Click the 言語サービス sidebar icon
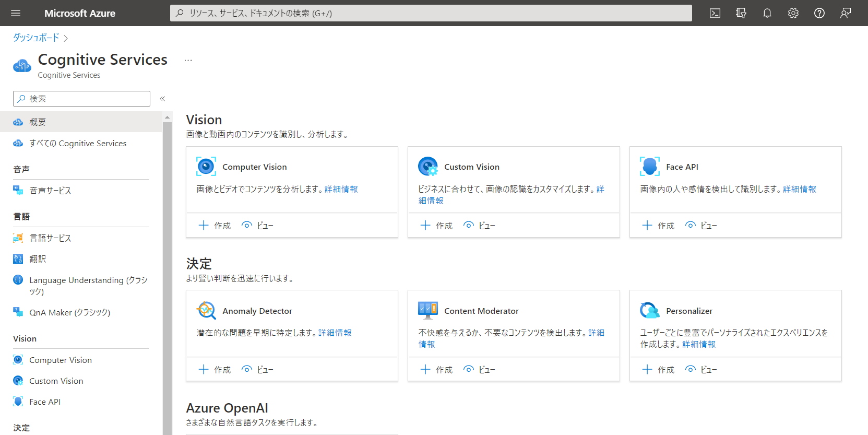868x435 pixels. tap(18, 238)
